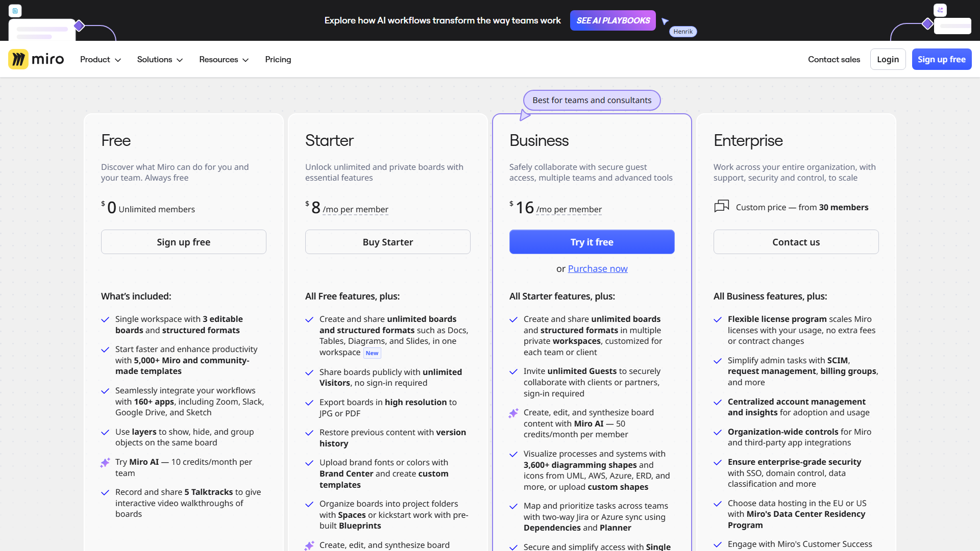Click the SEE AI PLAYBOOKS banner button

click(x=612, y=20)
